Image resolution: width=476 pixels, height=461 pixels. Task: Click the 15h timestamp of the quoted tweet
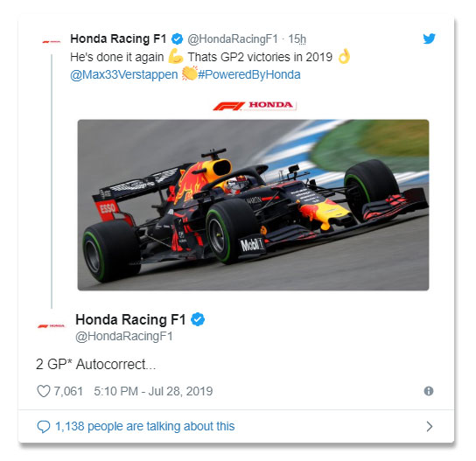[x=297, y=38]
